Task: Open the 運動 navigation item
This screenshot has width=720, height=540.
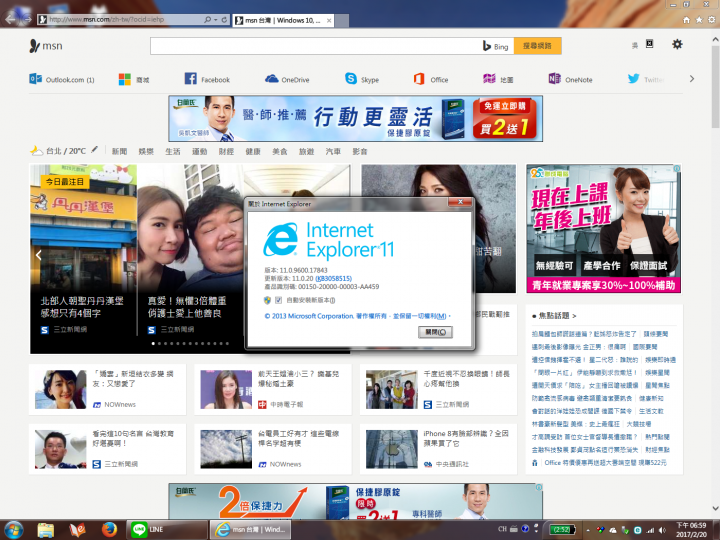Action: pyautogui.click(x=199, y=152)
